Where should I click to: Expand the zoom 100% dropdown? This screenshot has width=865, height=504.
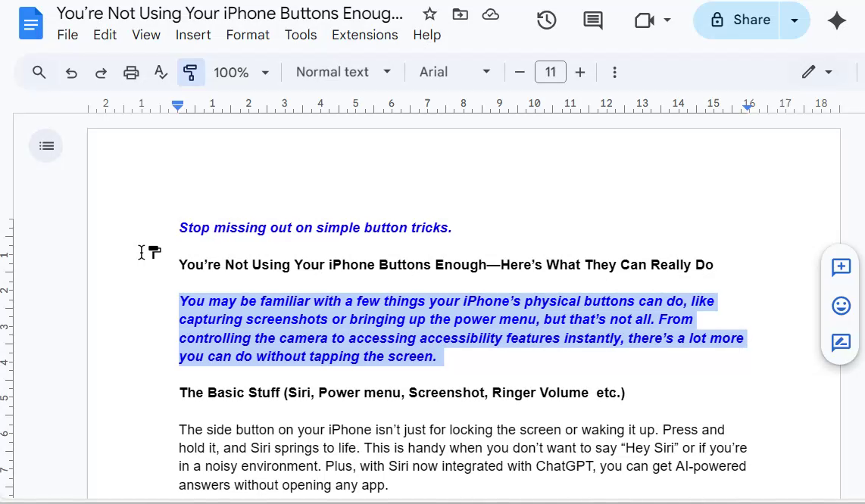[241, 73]
